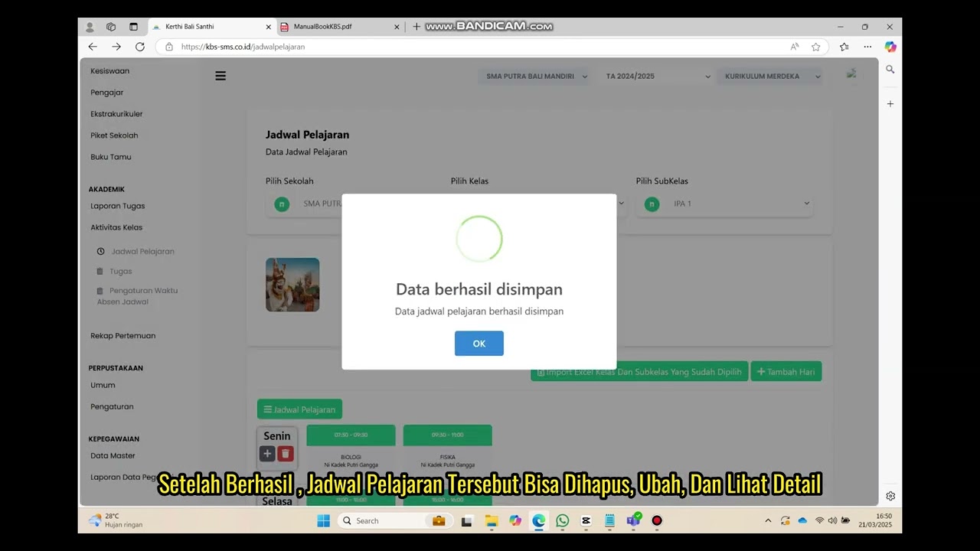Open Data Master under Kepegawaian
Image resolution: width=980 pixels, height=551 pixels.
pos(113,456)
